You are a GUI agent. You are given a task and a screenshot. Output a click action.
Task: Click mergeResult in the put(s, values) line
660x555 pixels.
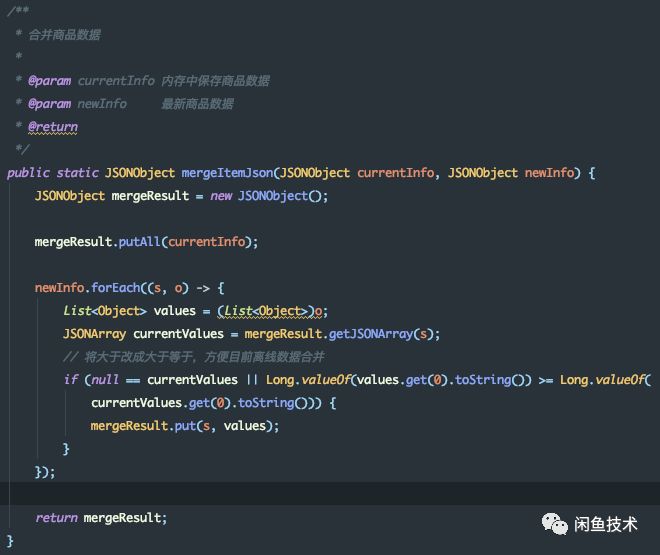click(x=129, y=426)
